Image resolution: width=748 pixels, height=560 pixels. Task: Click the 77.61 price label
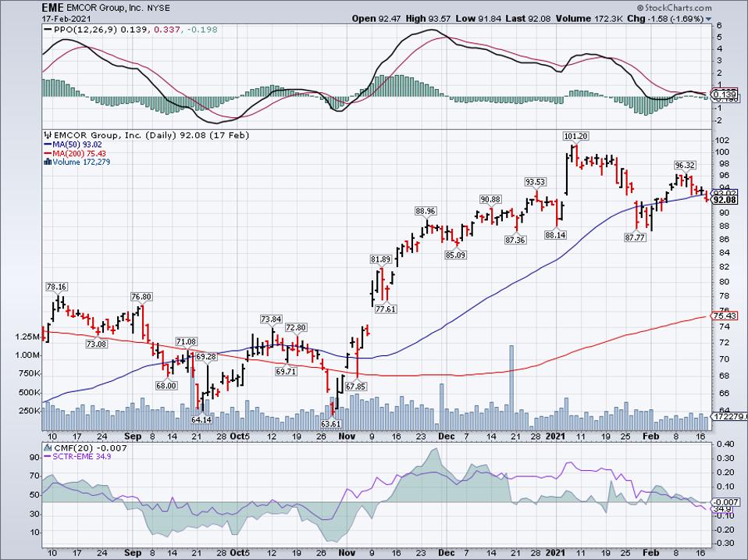click(x=386, y=309)
